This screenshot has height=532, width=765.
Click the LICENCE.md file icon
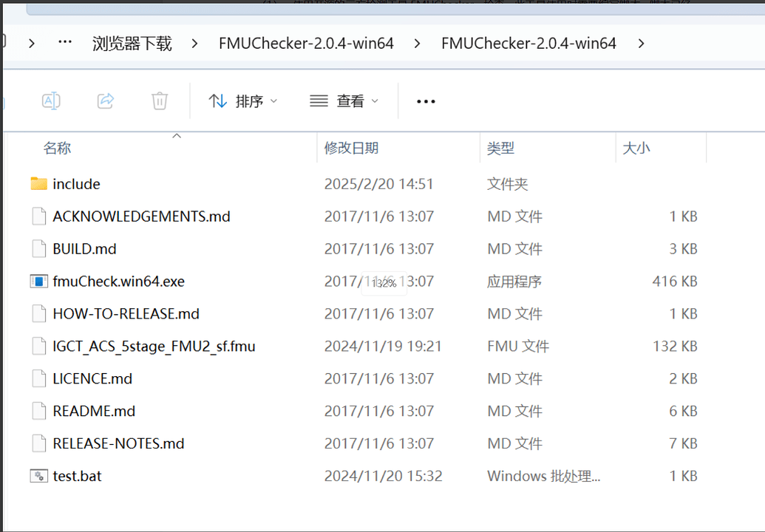[39, 378]
